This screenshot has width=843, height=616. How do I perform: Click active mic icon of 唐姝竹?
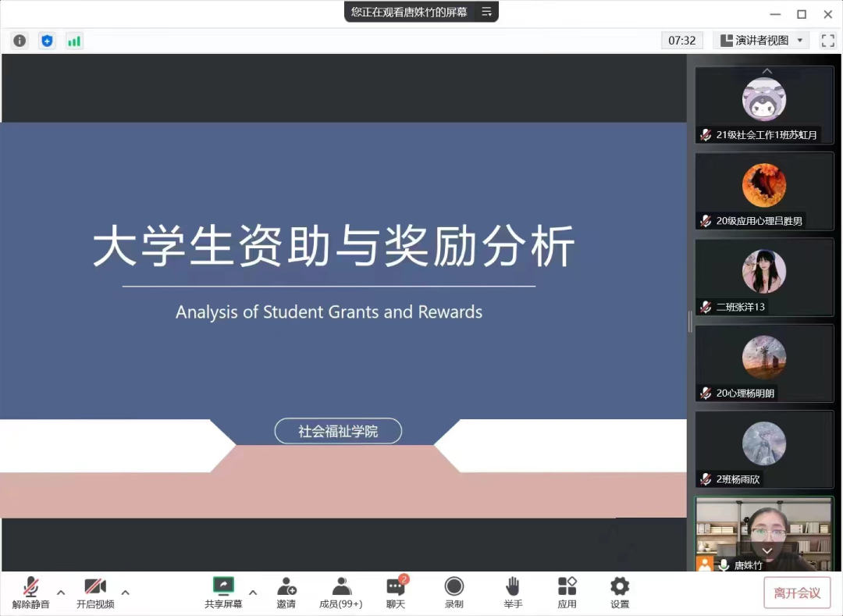[x=724, y=565]
